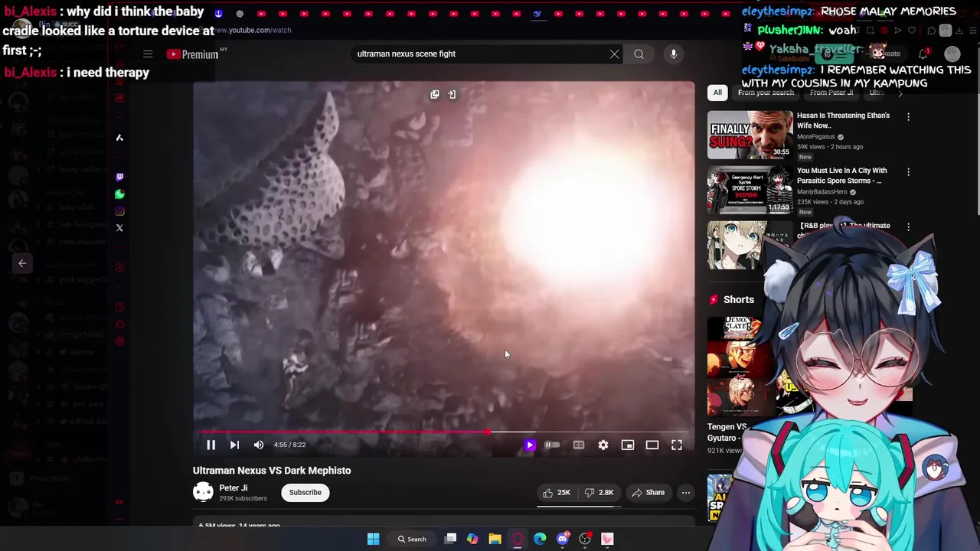Start voice search with the microphone
Image resolution: width=980 pixels, height=551 pixels.
[x=674, y=54]
